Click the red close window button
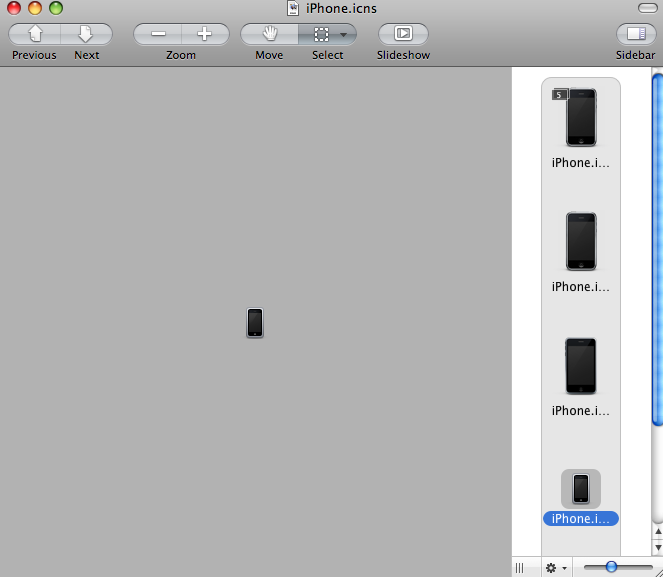Viewport: 663px width, 577px height. (14, 8)
